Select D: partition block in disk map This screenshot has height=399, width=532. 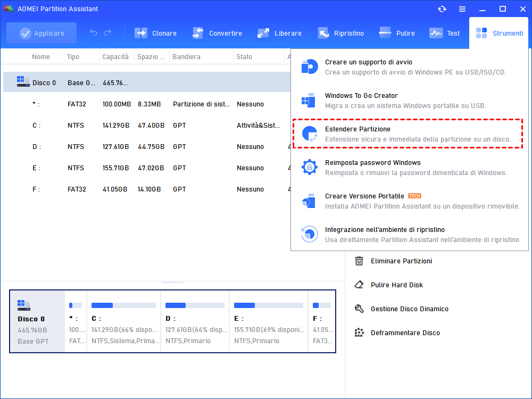coord(195,321)
